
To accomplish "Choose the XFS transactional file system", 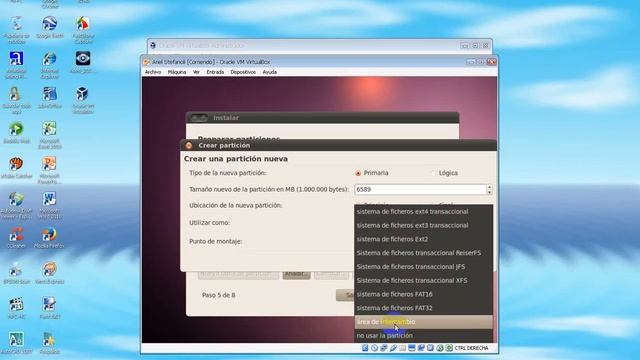I will (x=423, y=280).
